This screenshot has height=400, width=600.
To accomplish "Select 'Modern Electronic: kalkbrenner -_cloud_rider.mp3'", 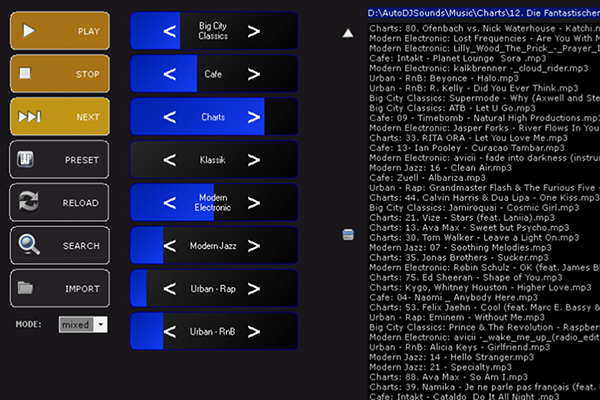I will click(479, 68).
